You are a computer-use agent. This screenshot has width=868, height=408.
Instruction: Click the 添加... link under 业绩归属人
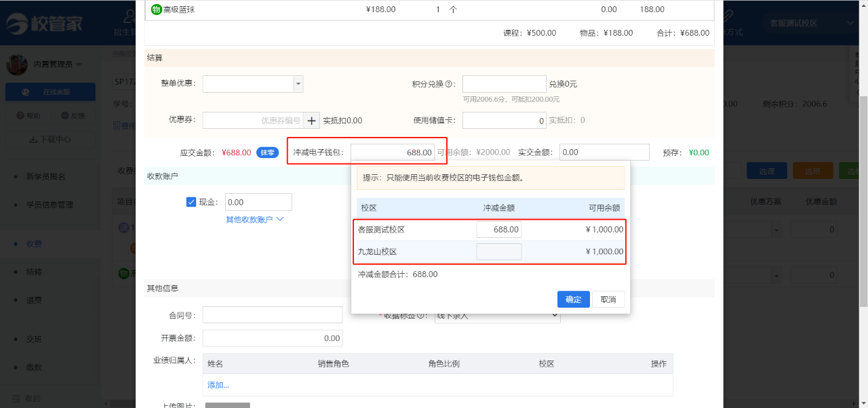(218, 385)
